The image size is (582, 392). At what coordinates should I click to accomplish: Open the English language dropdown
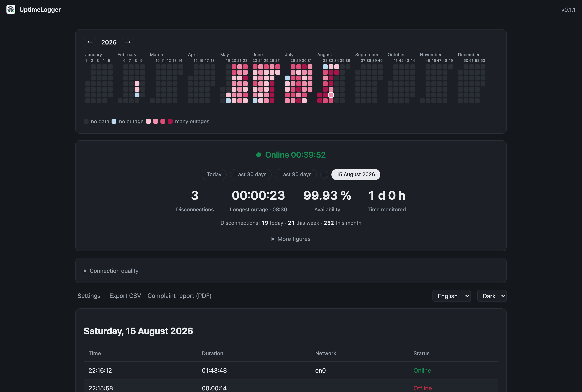pyautogui.click(x=451, y=296)
